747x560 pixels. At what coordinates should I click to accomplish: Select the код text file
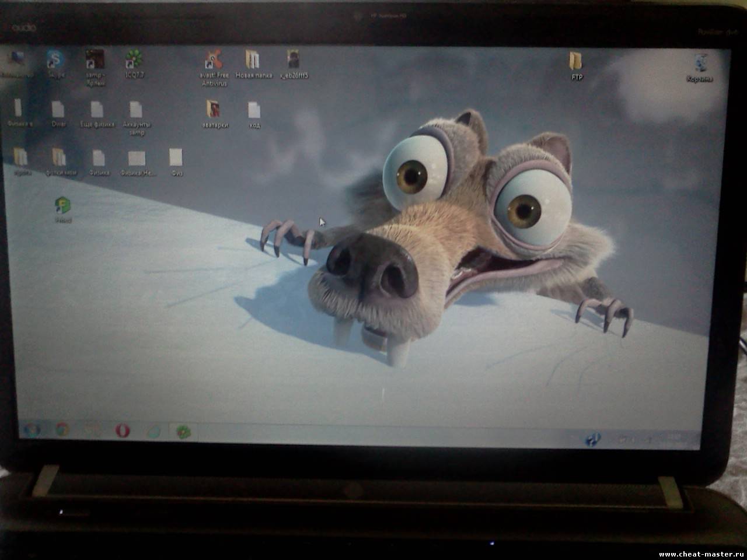(254, 111)
